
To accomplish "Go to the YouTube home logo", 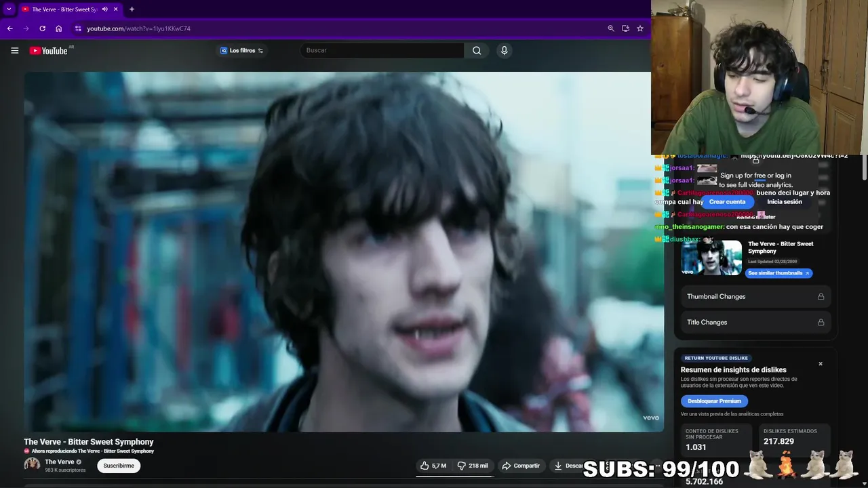I will pyautogui.click(x=49, y=50).
